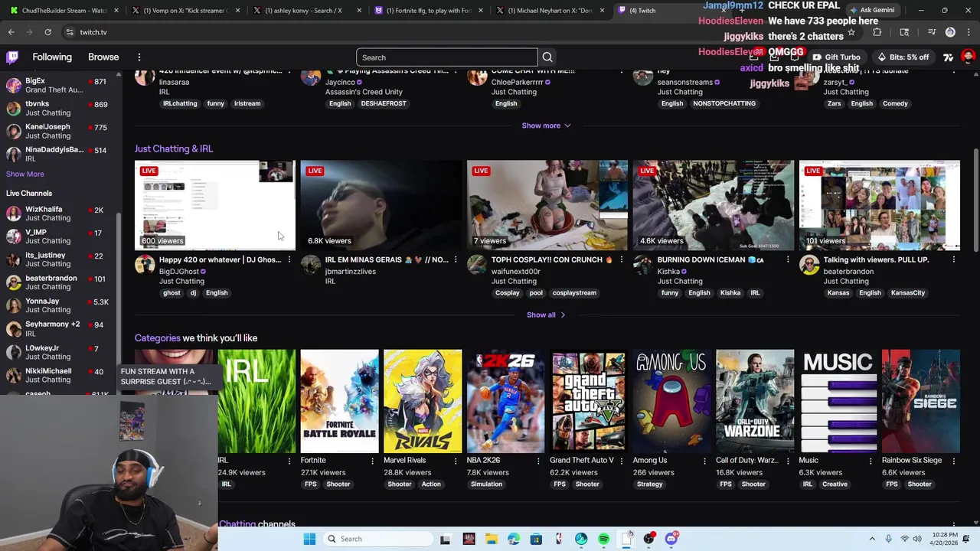The height and width of the screenshot is (551, 980).
Task: Switch to Michael Neyhart on X tab
Action: (549, 11)
